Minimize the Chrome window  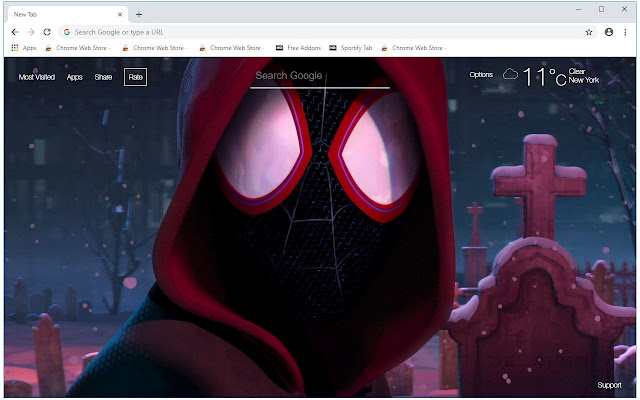[578, 9]
